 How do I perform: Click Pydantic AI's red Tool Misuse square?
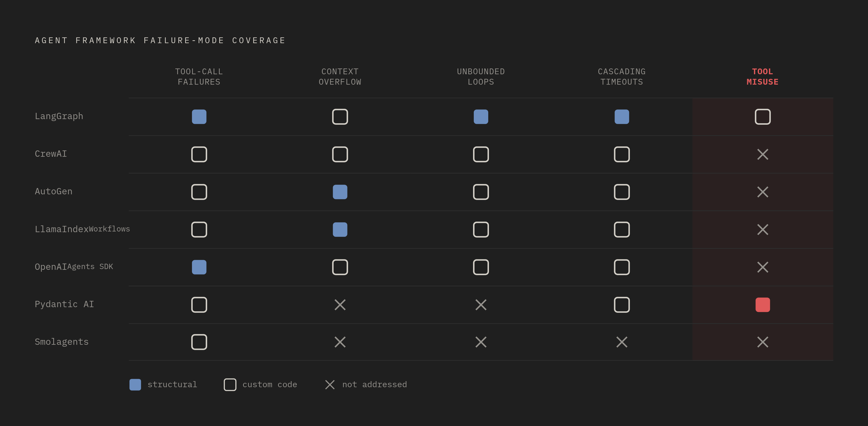[763, 305]
